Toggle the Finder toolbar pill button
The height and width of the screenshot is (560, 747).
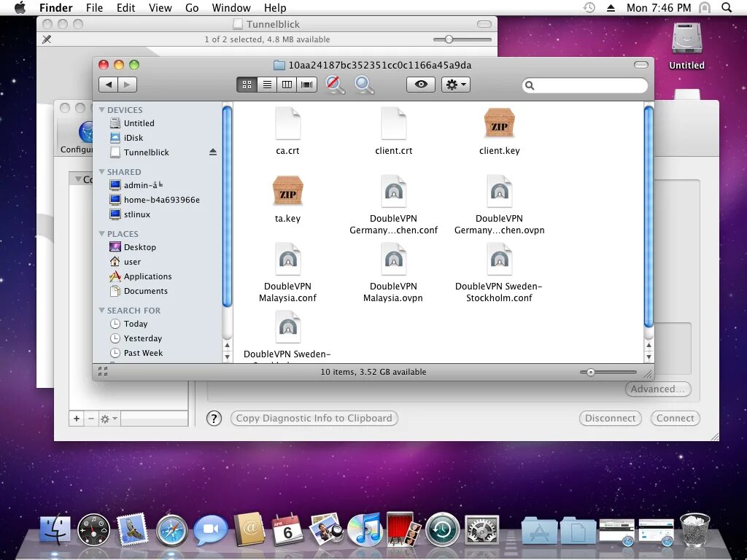pyautogui.click(x=640, y=65)
